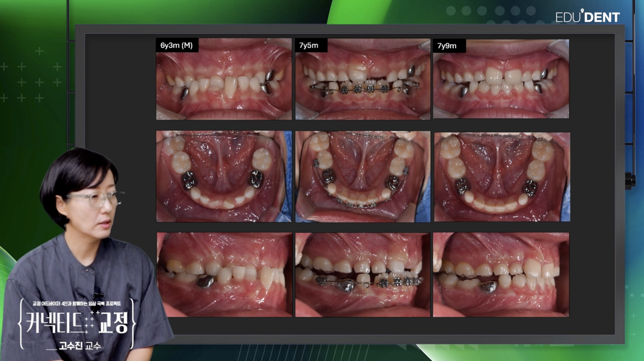Click the 커넥티드 교정 title graphic
644x361 pixels.
coord(77,323)
